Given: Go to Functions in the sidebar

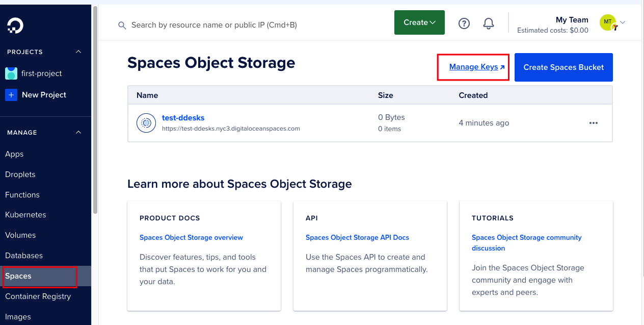Looking at the screenshot, I should point(22,195).
